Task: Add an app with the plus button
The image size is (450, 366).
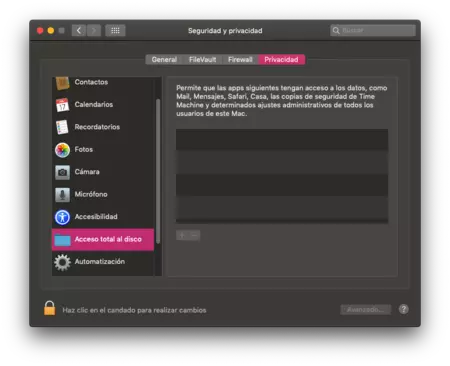Action: 182,235
